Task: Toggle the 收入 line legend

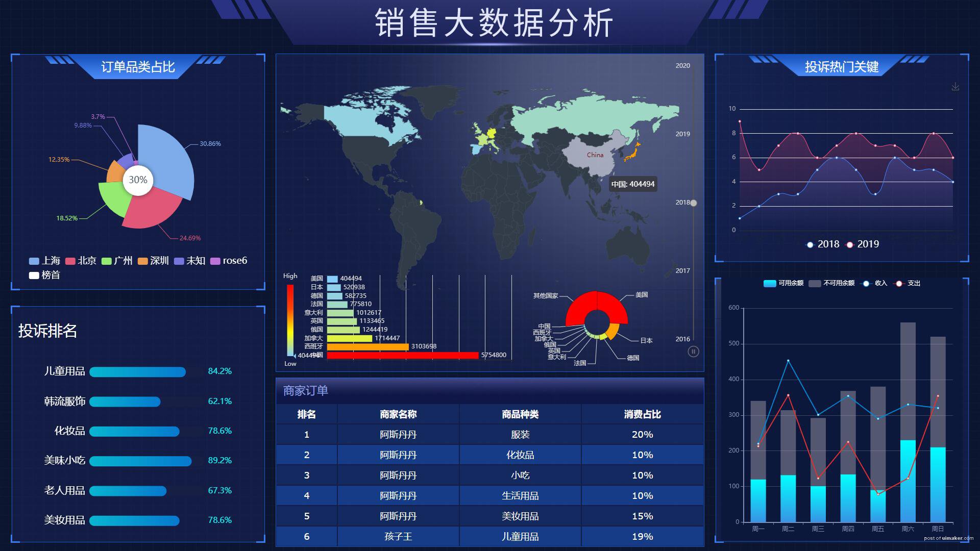Action: tap(874, 283)
